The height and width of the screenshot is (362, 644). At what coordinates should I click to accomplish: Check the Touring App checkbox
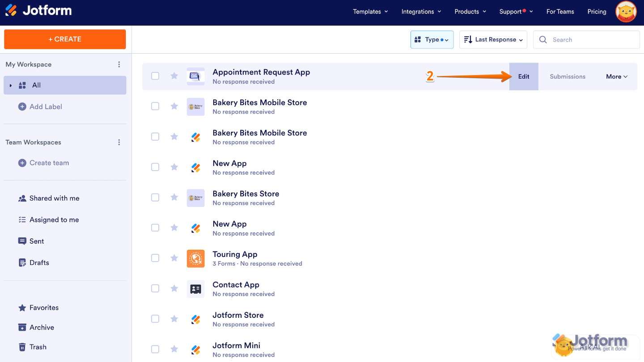155,258
